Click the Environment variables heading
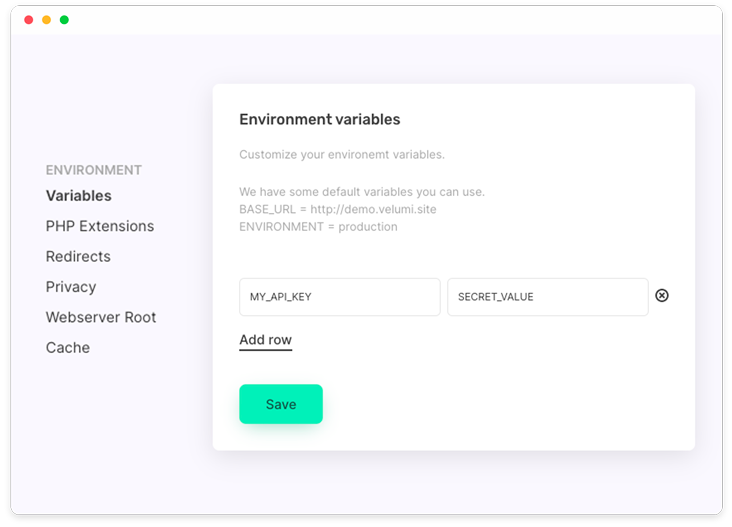Image resolution: width=732 pixels, height=527 pixels. point(319,119)
